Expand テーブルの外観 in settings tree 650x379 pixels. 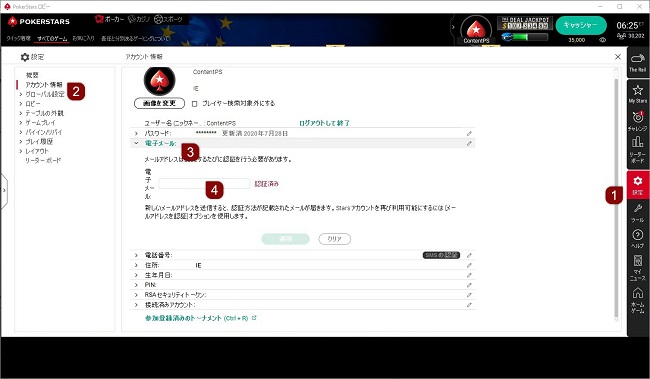pos(21,113)
